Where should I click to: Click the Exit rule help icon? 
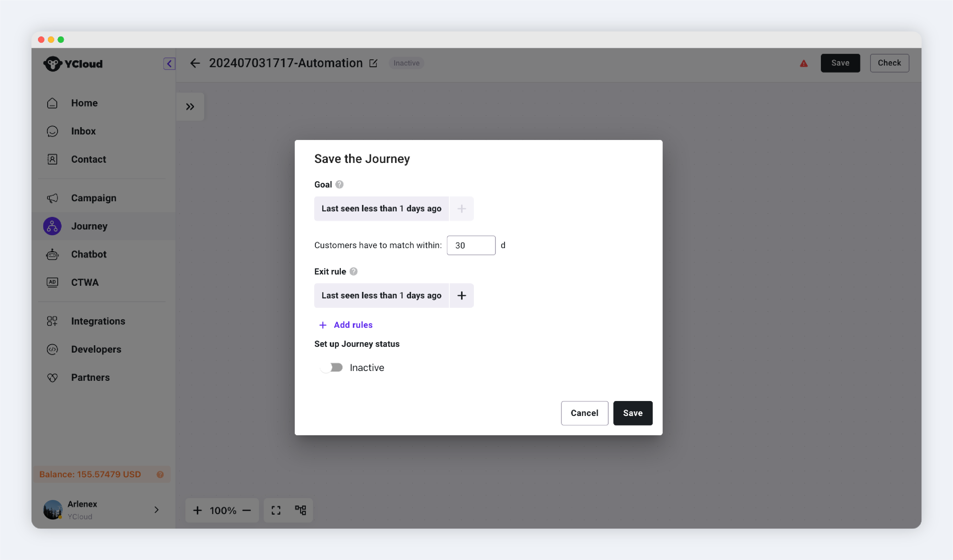[353, 271]
